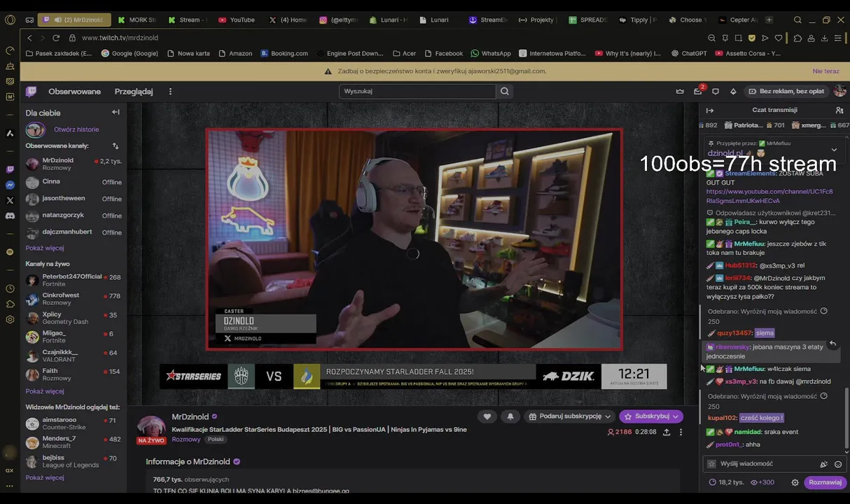This screenshot has height=504, width=850.
Task: Show more viewers-also-watch channels
Action: [45, 477]
